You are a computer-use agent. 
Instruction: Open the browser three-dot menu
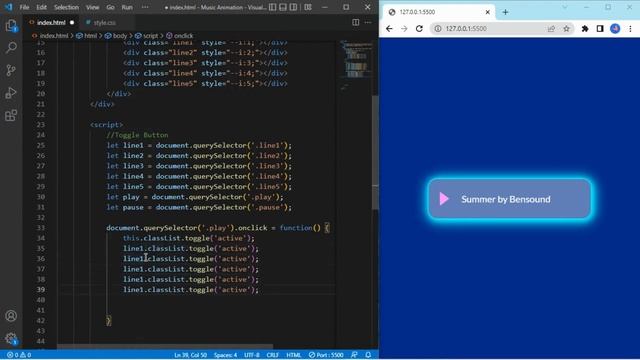[x=630, y=29]
